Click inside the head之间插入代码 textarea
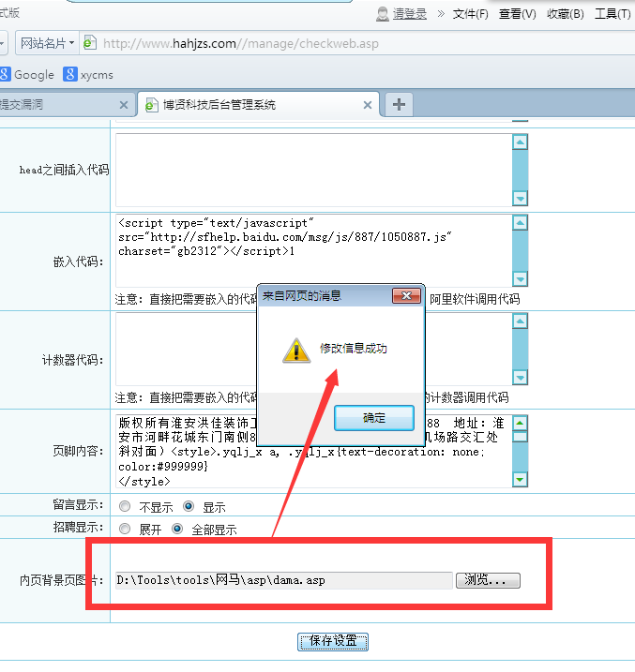 point(314,171)
